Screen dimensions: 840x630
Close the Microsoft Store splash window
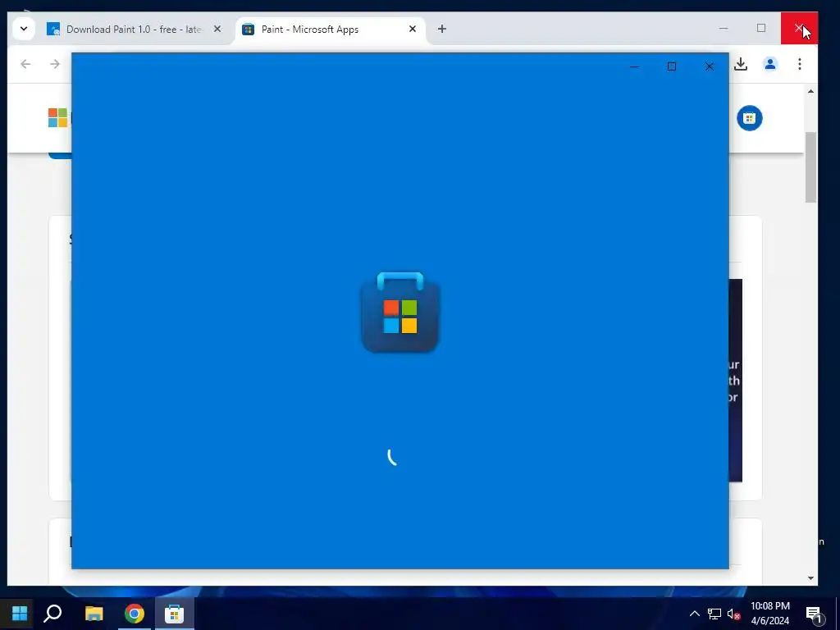click(x=710, y=66)
